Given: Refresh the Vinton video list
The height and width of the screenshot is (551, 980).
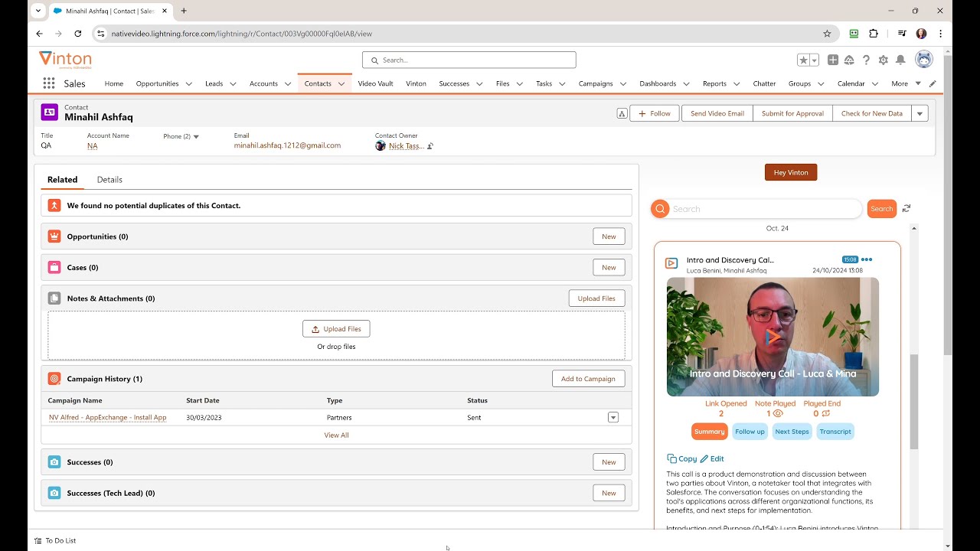Looking at the screenshot, I should pos(906,208).
